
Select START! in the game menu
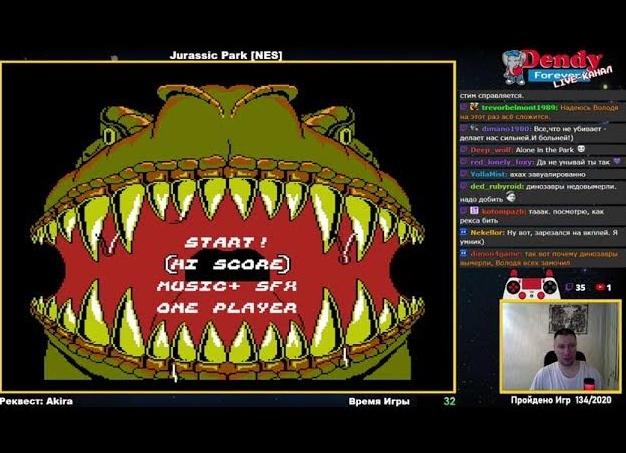pos(226,243)
